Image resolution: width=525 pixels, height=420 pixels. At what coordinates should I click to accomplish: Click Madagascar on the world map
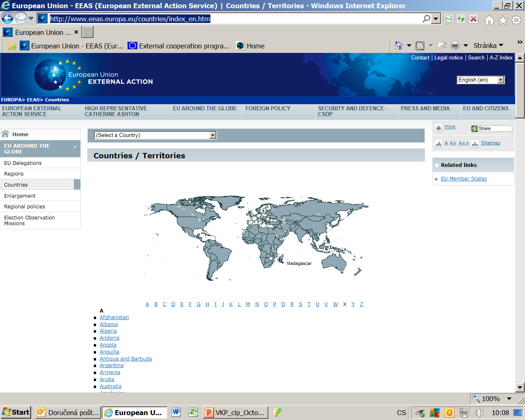[x=281, y=260]
